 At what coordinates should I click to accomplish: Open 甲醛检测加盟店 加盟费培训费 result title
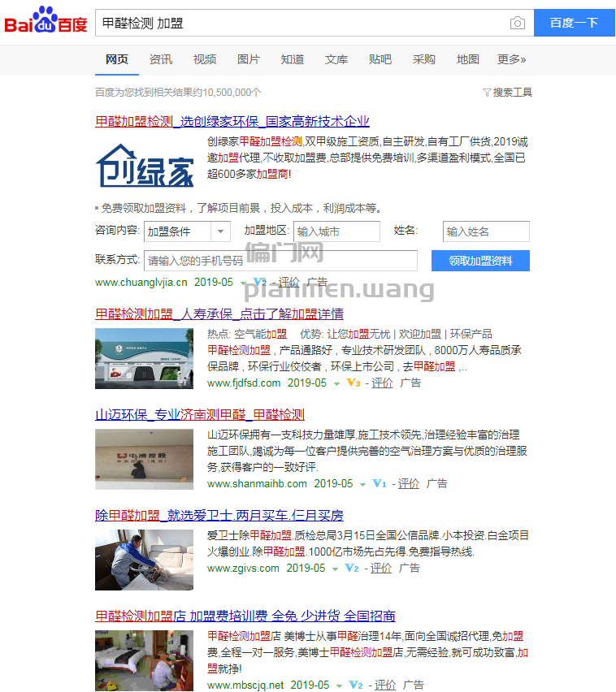(245, 616)
